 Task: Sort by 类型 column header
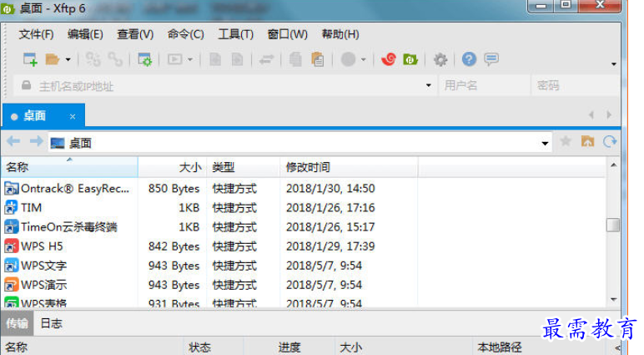[x=243, y=167]
